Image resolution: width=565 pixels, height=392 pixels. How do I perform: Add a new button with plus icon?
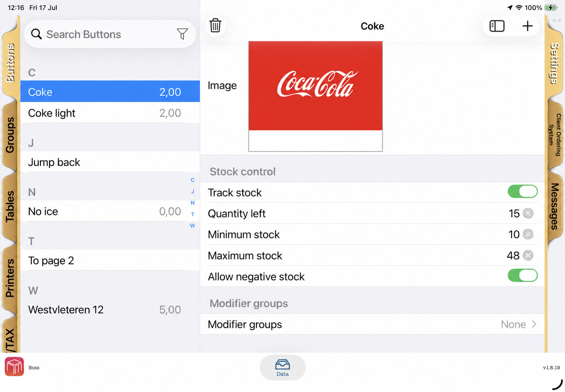(x=527, y=26)
